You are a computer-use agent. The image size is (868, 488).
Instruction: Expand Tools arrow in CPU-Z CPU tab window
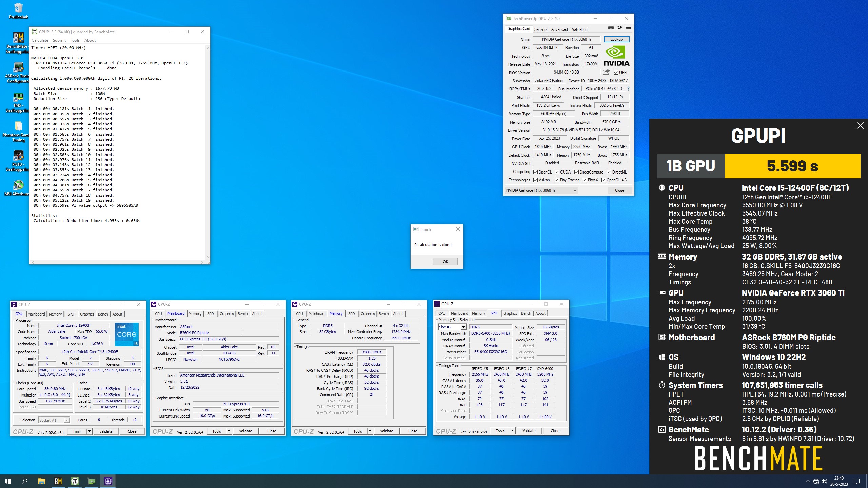coord(89,431)
